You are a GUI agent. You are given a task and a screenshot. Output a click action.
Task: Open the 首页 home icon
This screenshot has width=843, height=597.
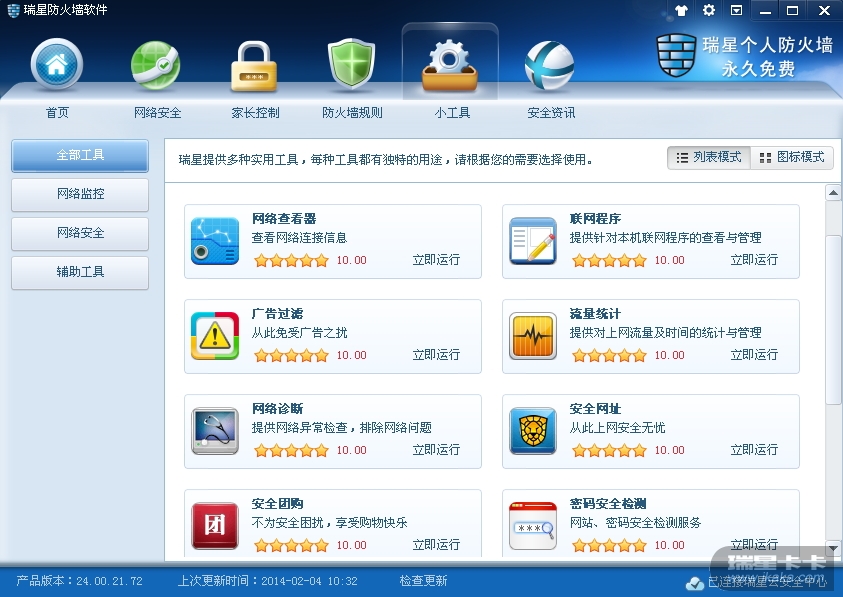click(x=56, y=64)
